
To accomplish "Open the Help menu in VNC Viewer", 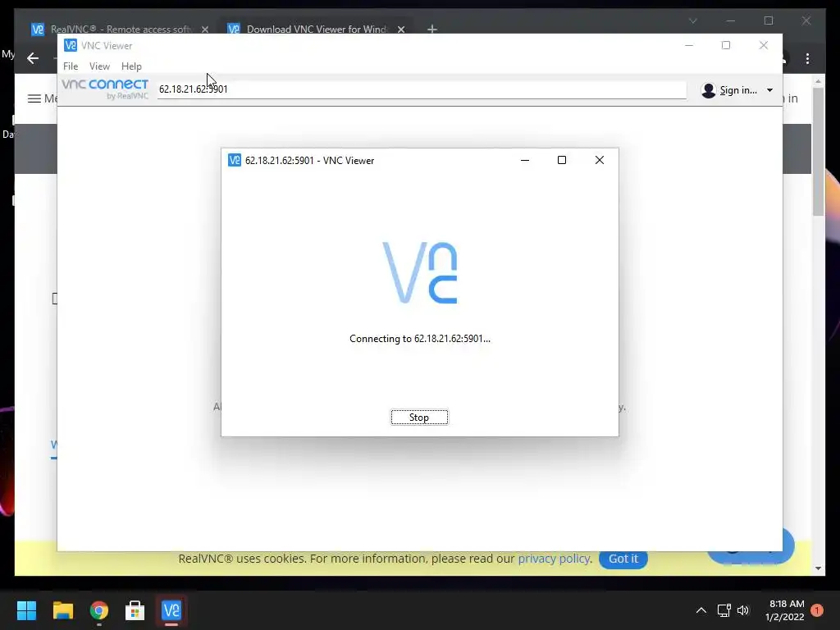I will 131,66.
